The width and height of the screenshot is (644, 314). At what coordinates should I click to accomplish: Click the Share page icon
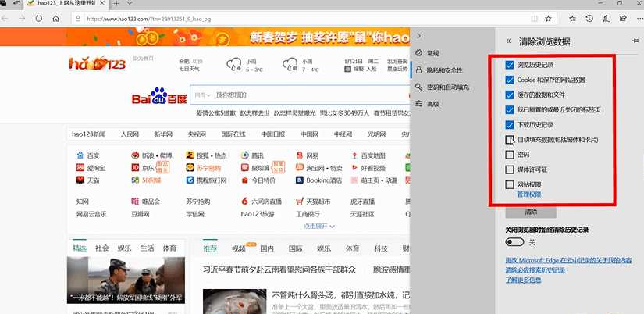point(623,19)
